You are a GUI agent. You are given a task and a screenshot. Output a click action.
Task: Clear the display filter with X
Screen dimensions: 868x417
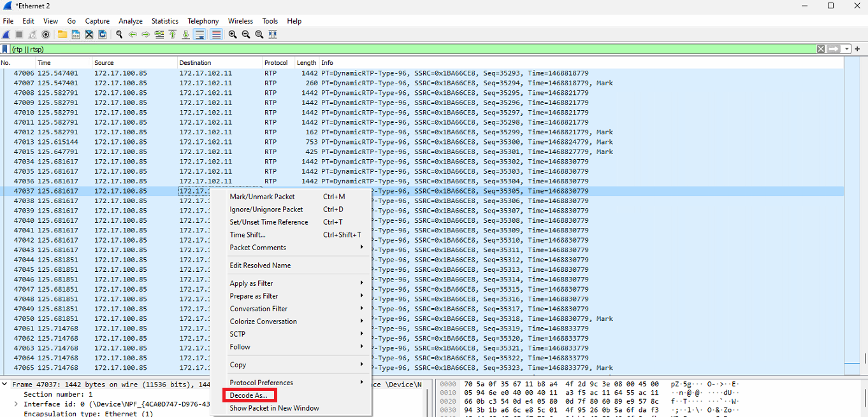click(x=821, y=49)
